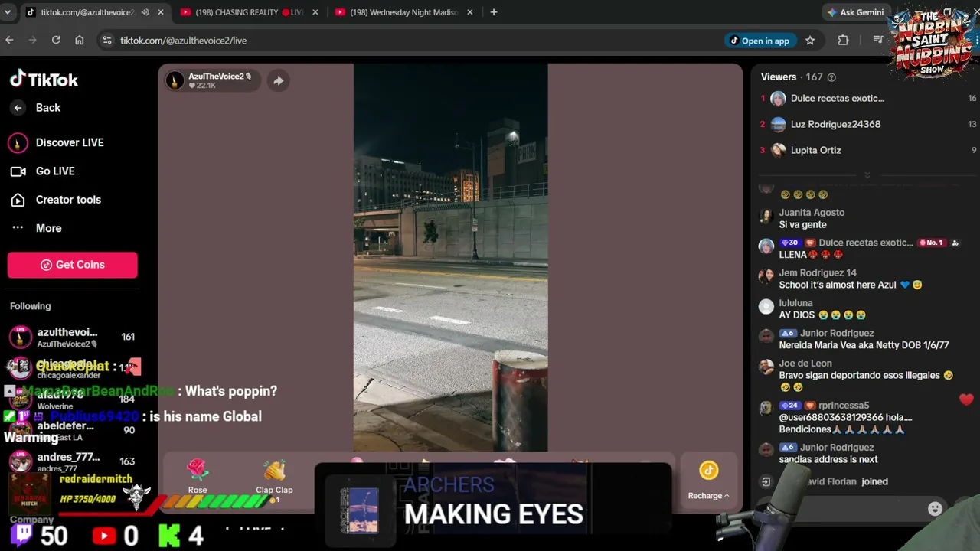Open Creator tools in the sidebar

pyautogui.click(x=56, y=200)
